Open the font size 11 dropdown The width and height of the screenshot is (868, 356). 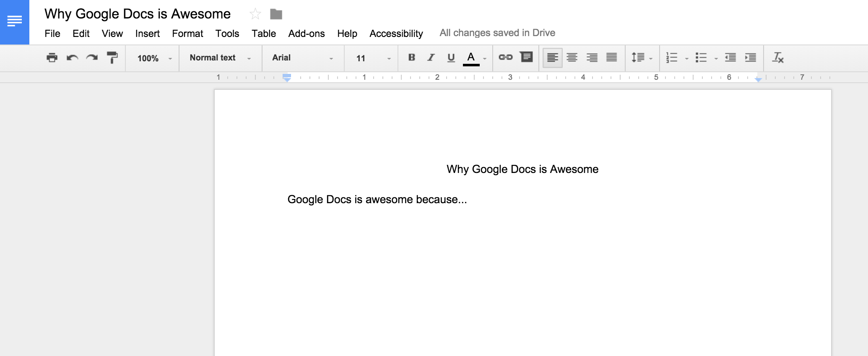coord(373,58)
